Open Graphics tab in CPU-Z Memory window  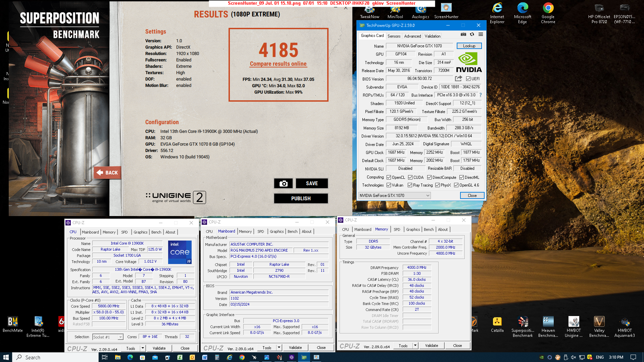413,229
